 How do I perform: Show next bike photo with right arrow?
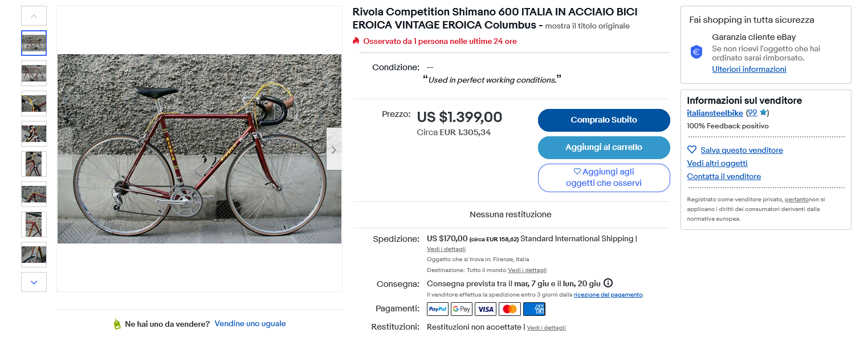pos(334,149)
